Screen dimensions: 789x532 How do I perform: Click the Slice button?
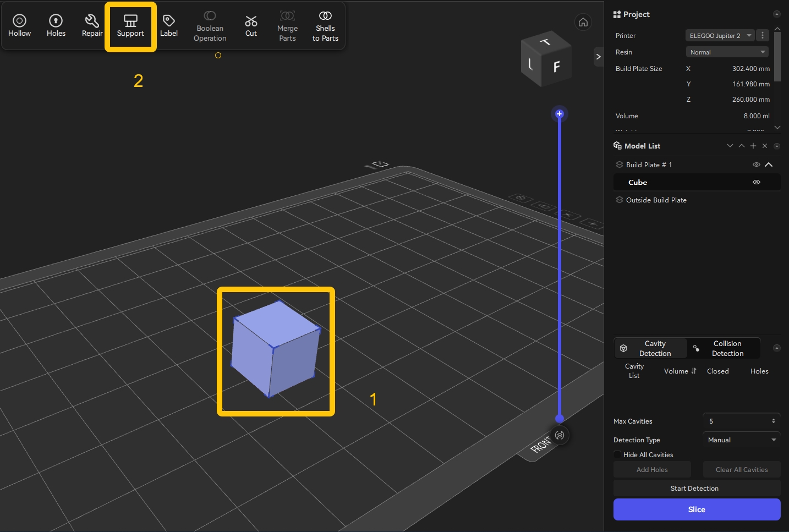tap(697, 509)
